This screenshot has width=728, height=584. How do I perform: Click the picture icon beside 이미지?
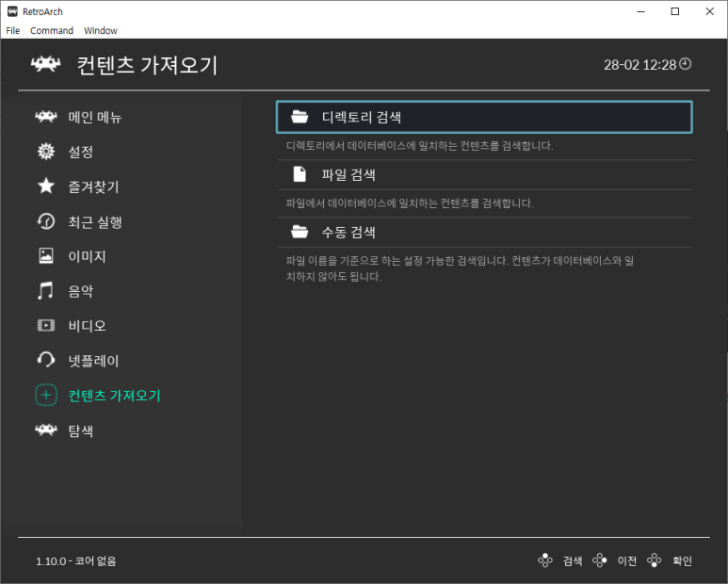[x=46, y=256]
